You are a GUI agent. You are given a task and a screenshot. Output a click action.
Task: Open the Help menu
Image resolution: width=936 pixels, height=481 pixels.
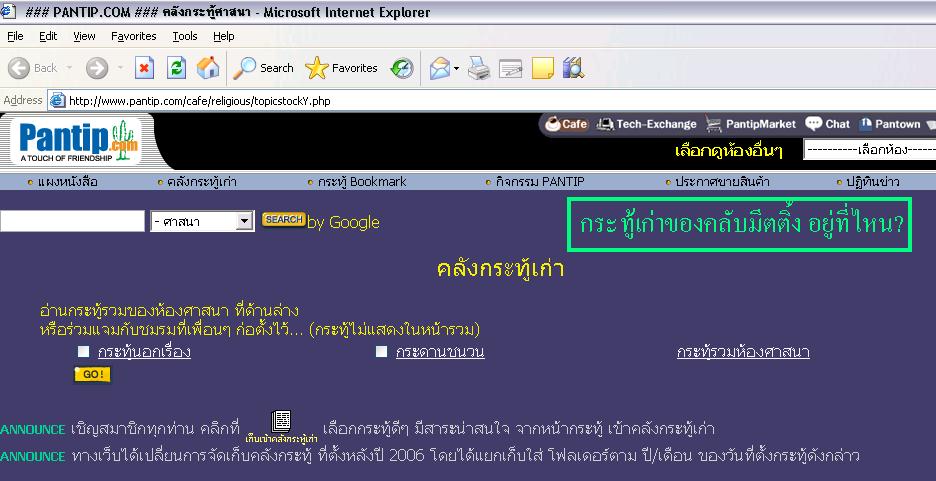pos(223,36)
